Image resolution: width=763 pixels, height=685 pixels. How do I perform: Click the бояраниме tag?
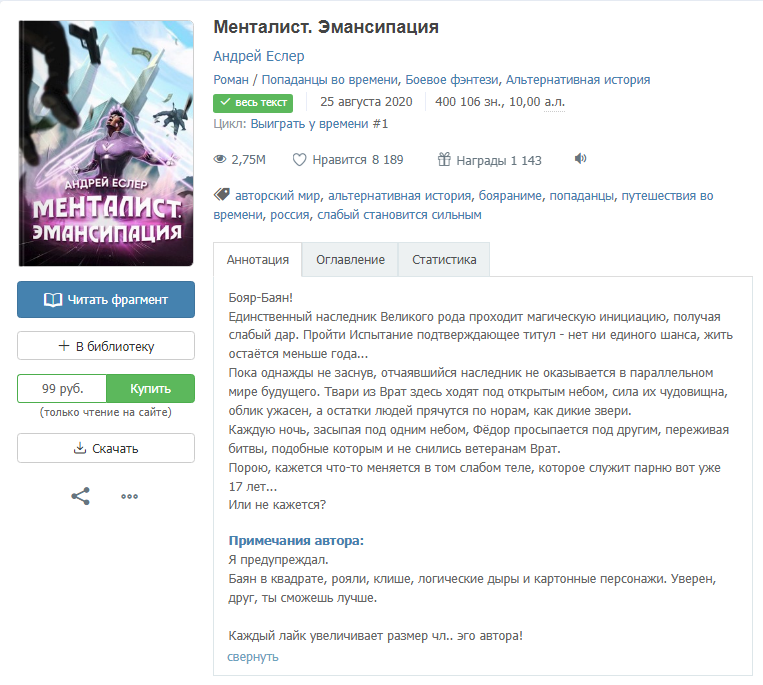click(510, 196)
